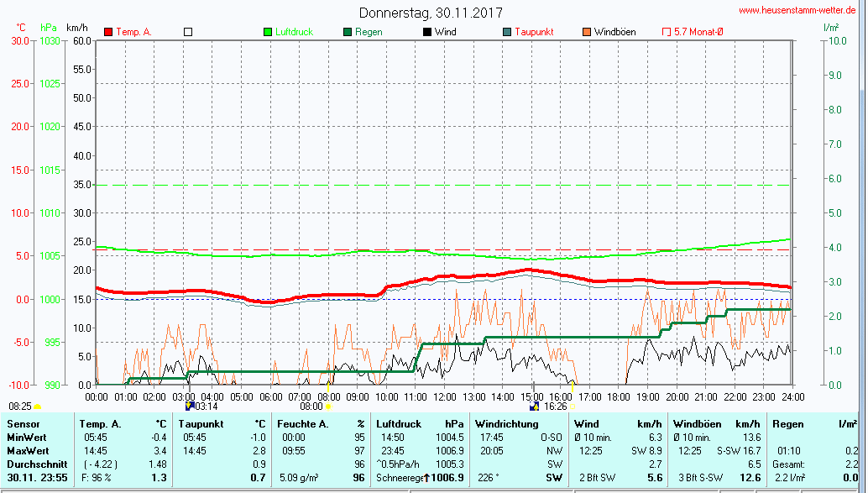
Task: Click the empty white legend box
Action: pyautogui.click(x=188, y=32)
